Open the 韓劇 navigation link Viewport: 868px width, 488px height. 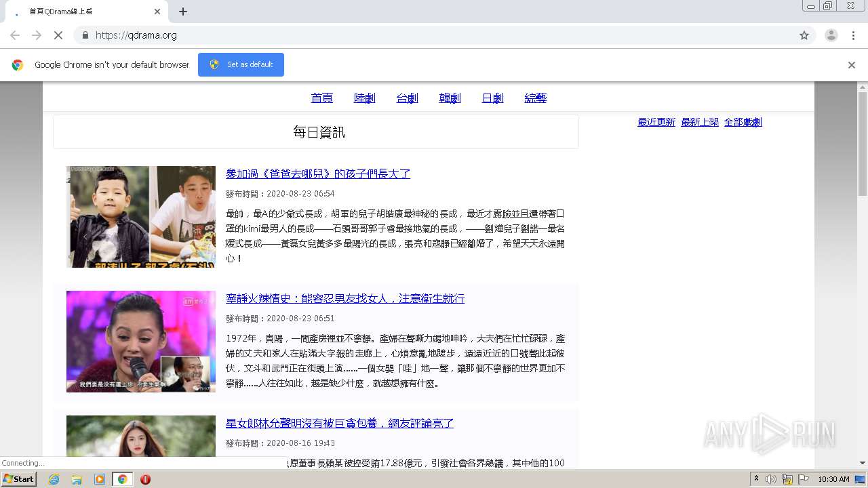click(450, 98)
